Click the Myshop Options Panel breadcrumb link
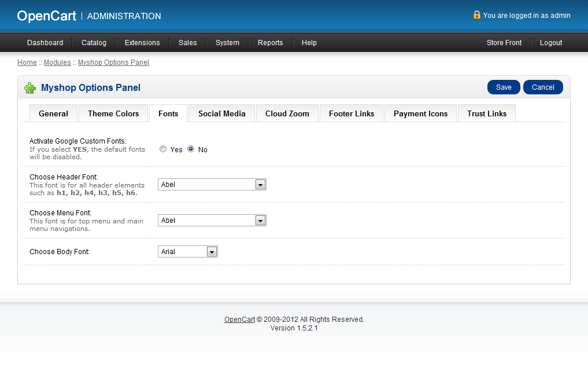The width and height of the screenshot is (588, 367). pyautogui.click(x=113, y=63)
